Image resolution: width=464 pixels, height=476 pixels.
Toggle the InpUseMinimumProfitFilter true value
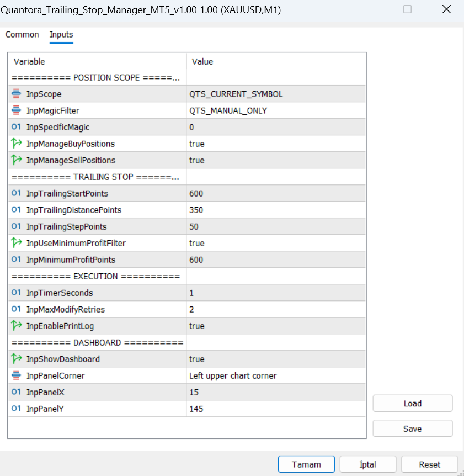[276, 243]
